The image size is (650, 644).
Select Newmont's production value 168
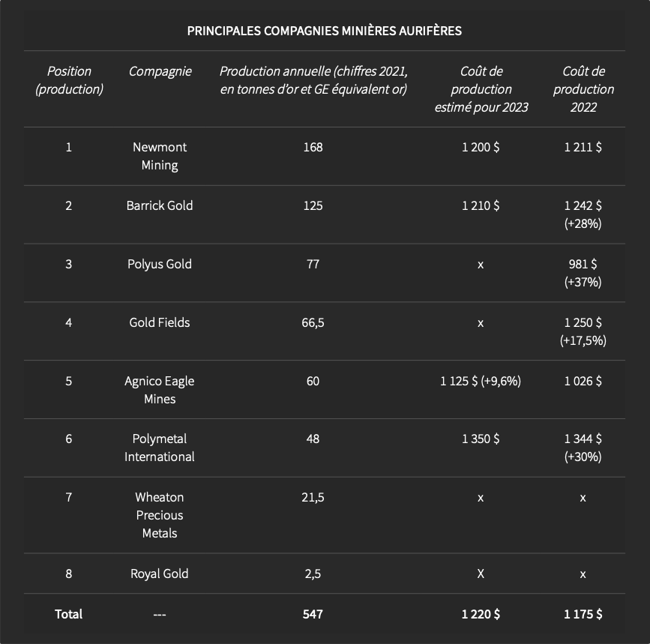coord(313,147)
